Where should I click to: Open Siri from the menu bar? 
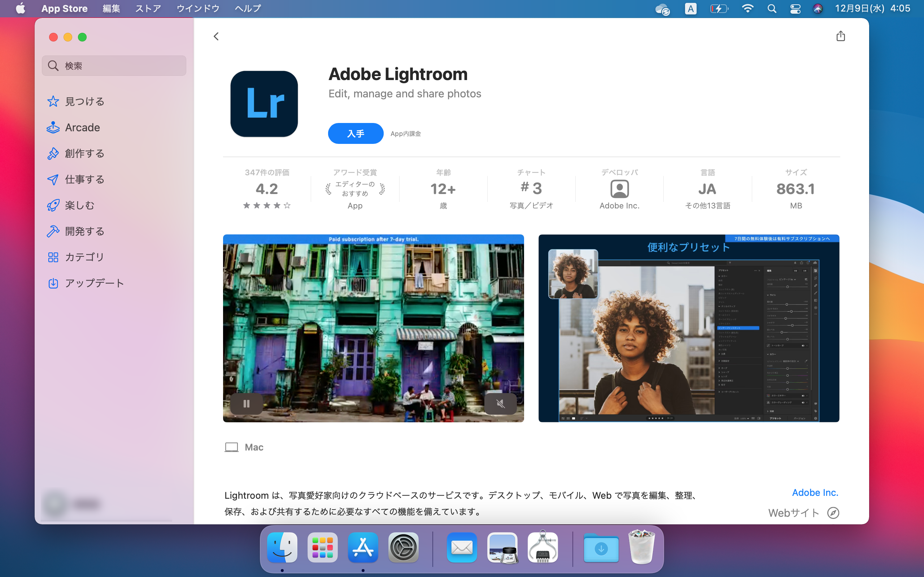click(x=818, y=8)
